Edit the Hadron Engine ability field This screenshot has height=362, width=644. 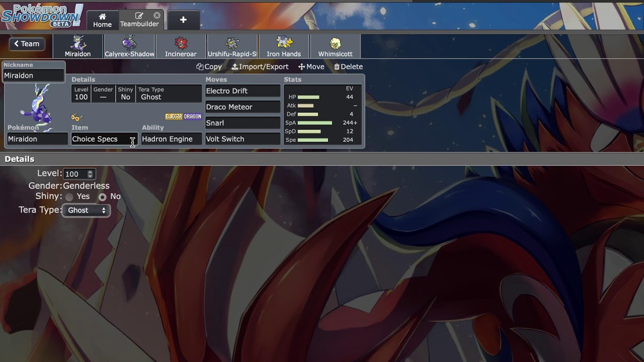(171, 139)
